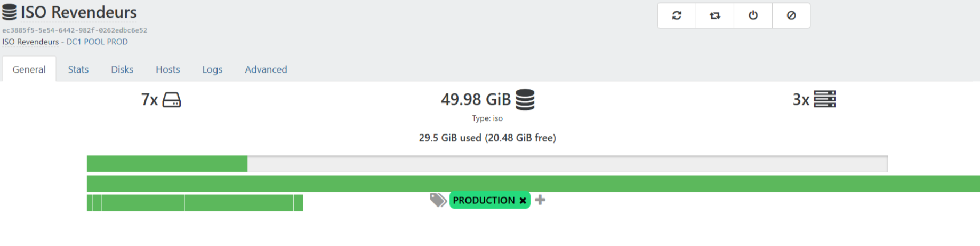Click the forget SR ban icon
The height and width of the screenshot is (246, 980).
[791, 15]
